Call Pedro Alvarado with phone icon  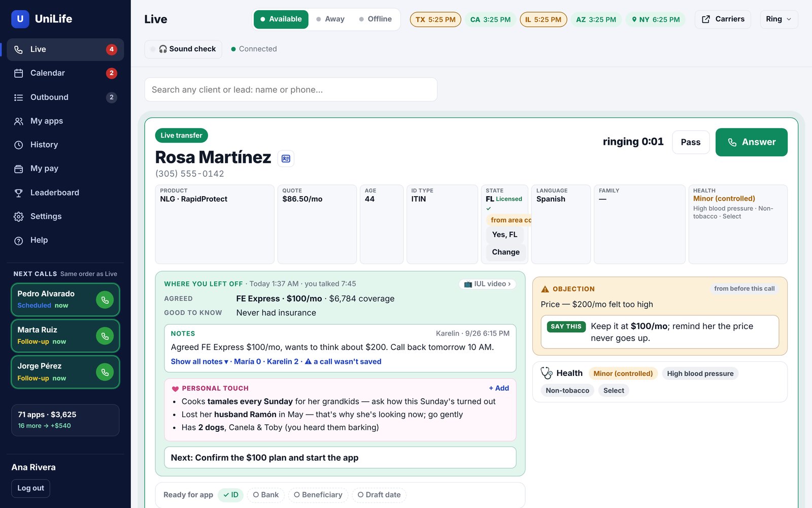[105, 300]
